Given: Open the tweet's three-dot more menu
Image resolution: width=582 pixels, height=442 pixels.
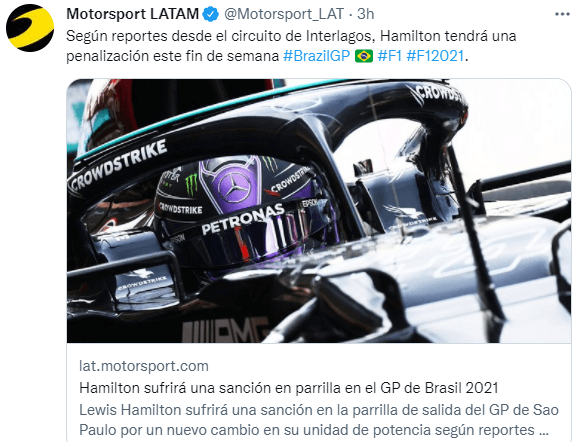Looking at the screenshot, I should coord(562,14).
